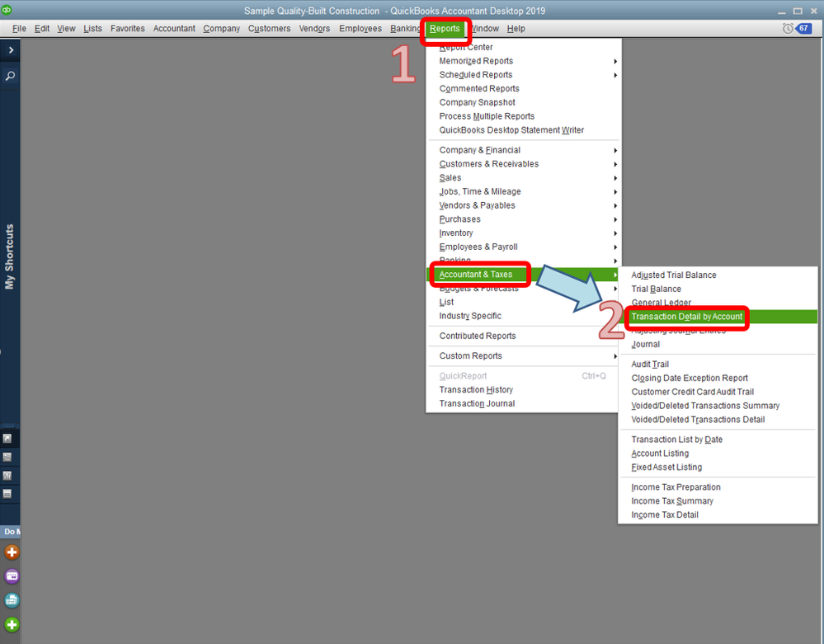The height and width of the screenshot is (644, 824).
Task: Select Commented Reports menu entry
Action: pos(478,88)
